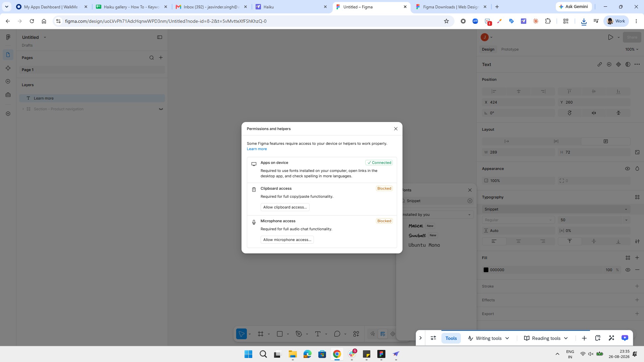Select the Frame tool
The width and height of the screenshot is (644, 362).
261,334
